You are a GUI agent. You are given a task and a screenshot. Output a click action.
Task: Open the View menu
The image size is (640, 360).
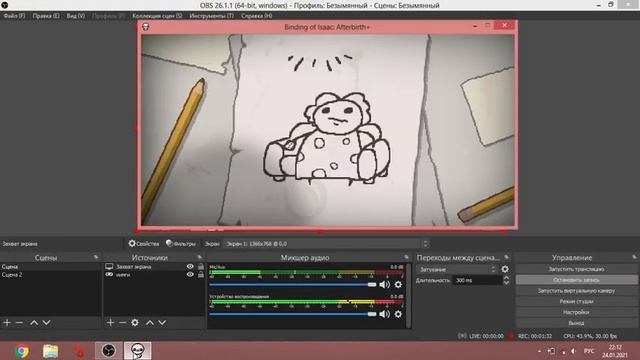pos(76,16)
